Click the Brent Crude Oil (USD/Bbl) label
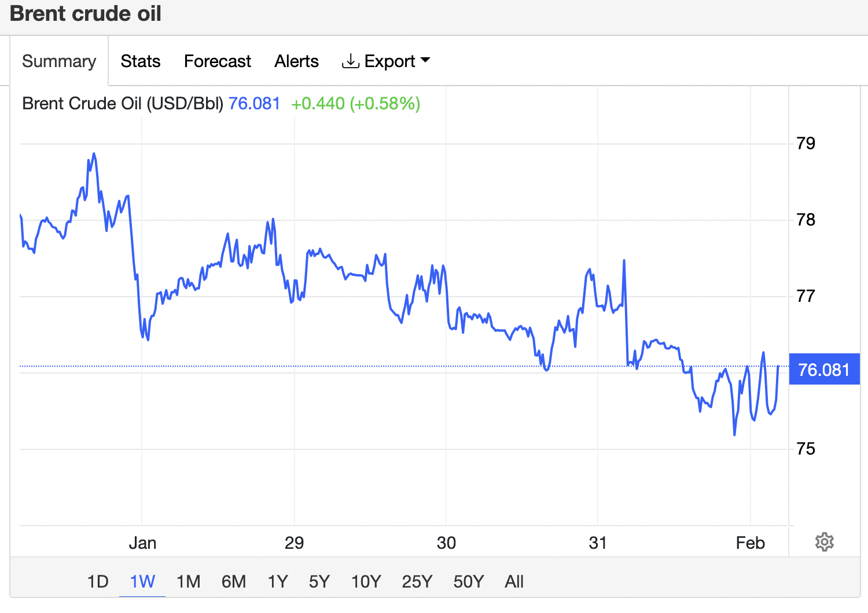The height and width of the screenshot is (613, 868). click(123, 104)
